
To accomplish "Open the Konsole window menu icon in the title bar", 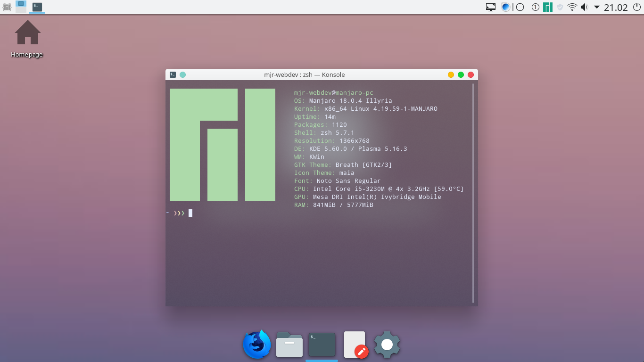I will point(173,74).
